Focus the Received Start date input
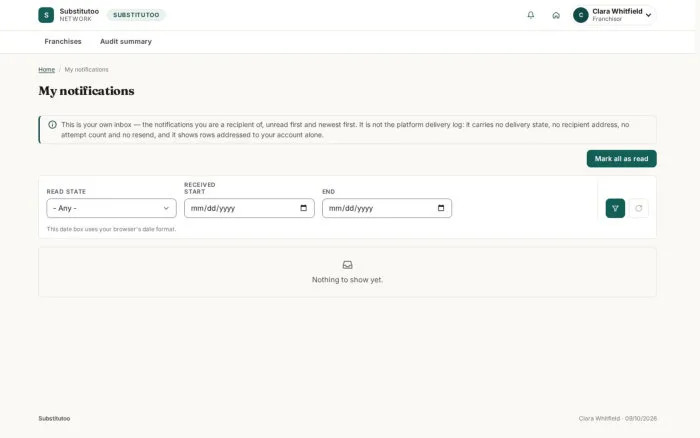This screenshot has height=438, width=700. (249, 208)
